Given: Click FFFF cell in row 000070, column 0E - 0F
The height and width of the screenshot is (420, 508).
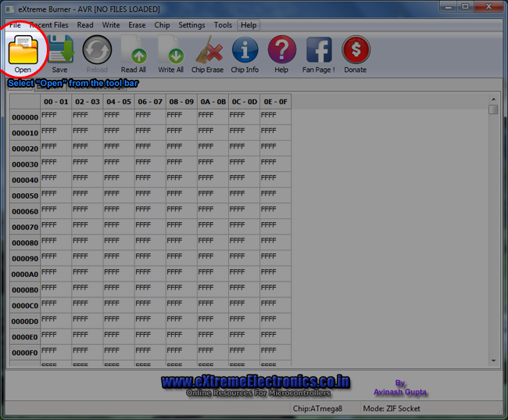Looking at the screenshot, I should [x=275, y=228].
